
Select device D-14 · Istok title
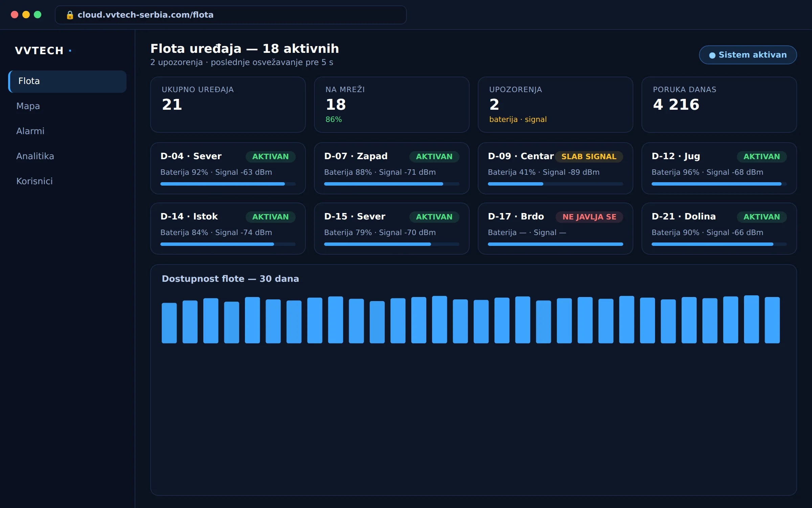click(x=189, y=216)
